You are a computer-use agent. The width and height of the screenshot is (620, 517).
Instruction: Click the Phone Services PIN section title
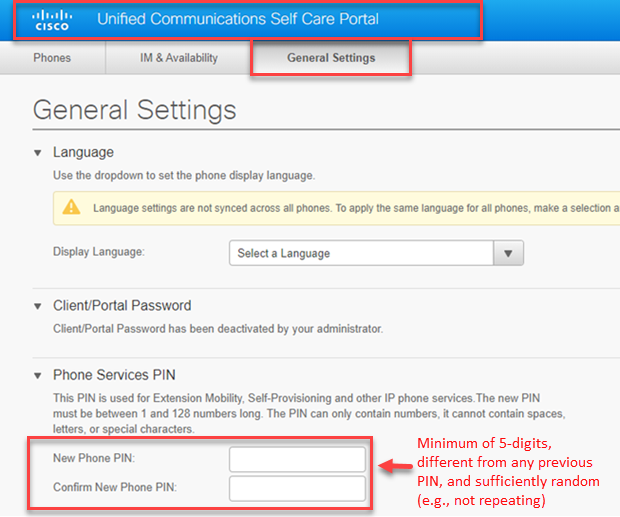click(x=114, y=376)
